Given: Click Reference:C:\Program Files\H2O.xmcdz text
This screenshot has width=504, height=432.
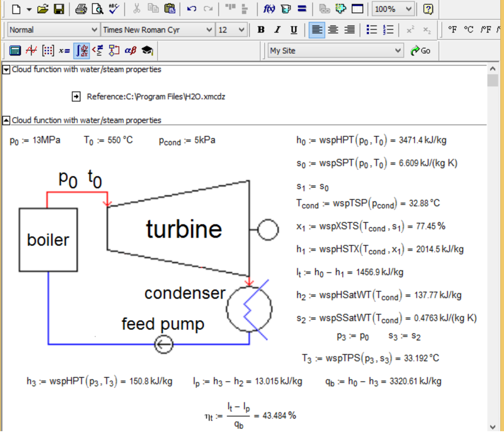Looking at the screenshot, I should [156, 97].
